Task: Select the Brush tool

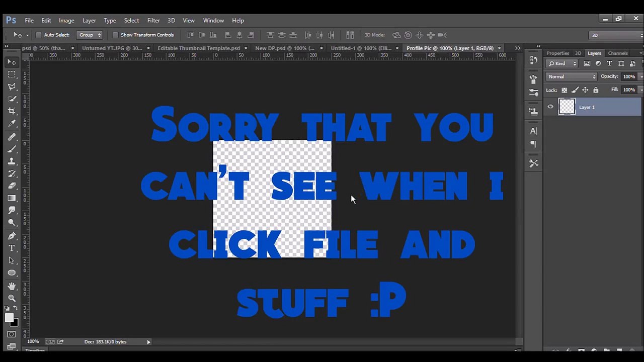Action: [x=12, y=149]
